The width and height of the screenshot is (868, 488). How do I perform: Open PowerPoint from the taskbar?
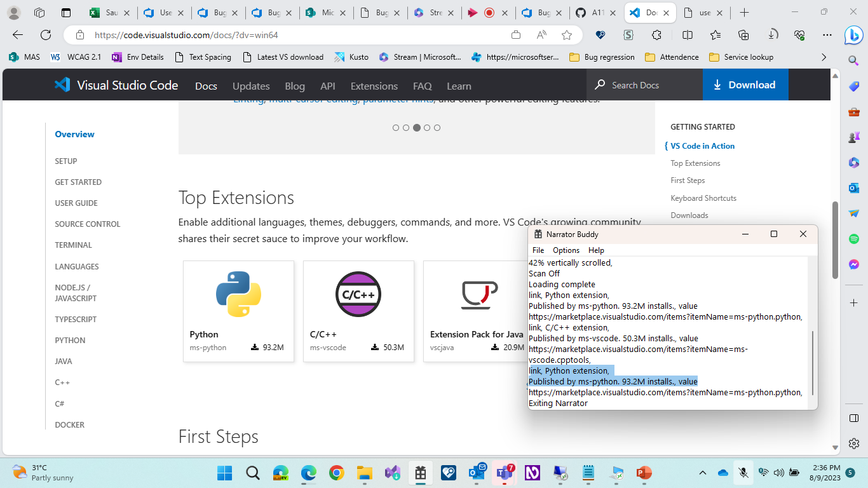point(644,473)
